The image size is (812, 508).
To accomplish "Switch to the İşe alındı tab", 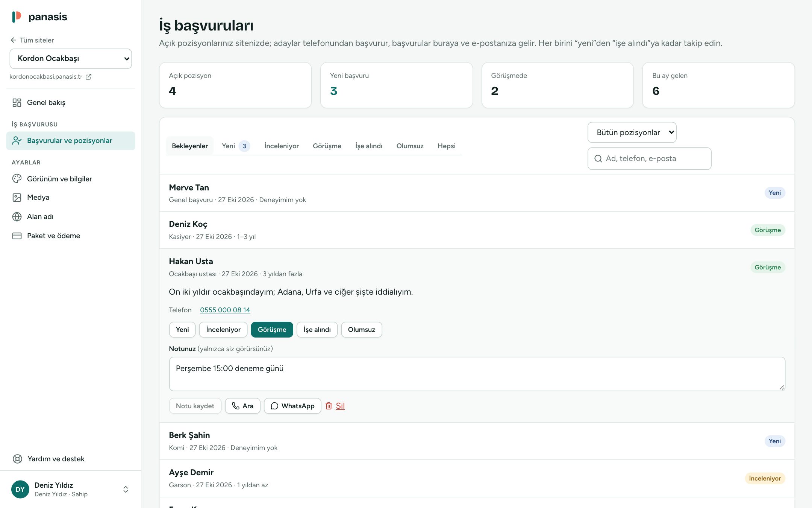I will [x=369, y=146].
